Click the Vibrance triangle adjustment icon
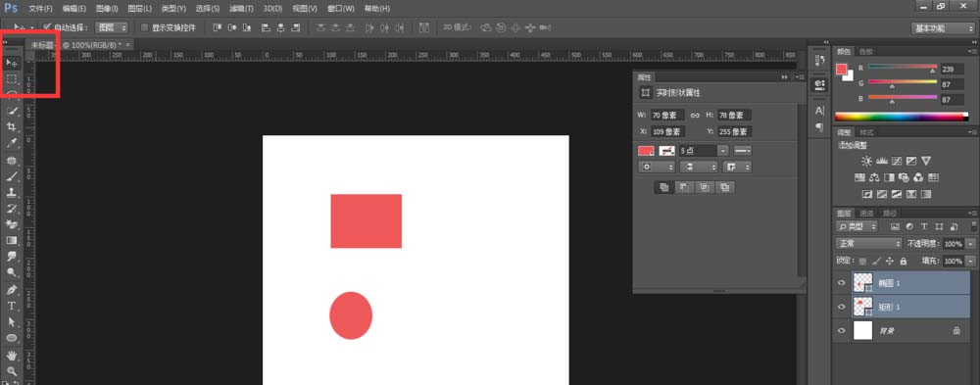 [926, 162]
